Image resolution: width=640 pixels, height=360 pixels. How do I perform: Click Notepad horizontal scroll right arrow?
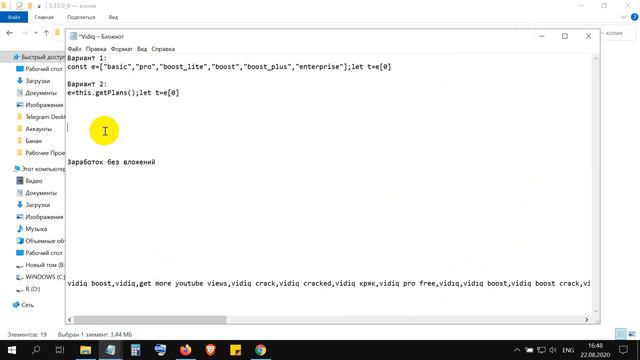coord(587,320)
